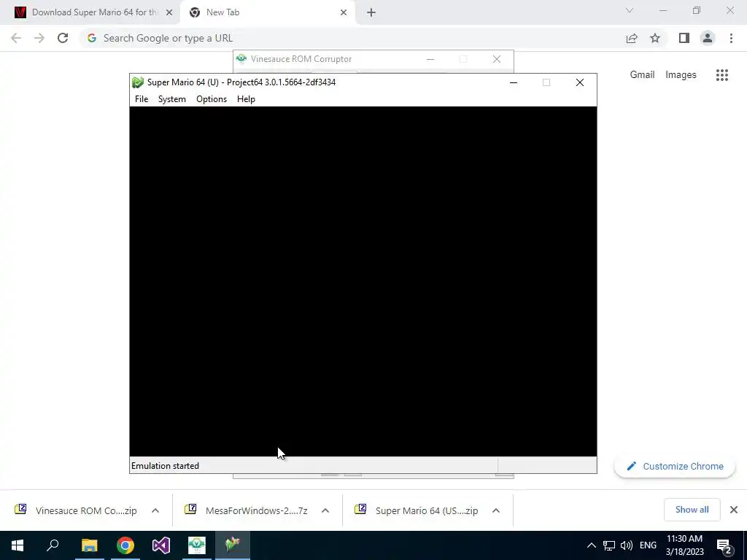This screenshot has width=747, height=560.
Task: Click the Super Mario 64 (US....zip file icon
Action: (x=360, y=510)
